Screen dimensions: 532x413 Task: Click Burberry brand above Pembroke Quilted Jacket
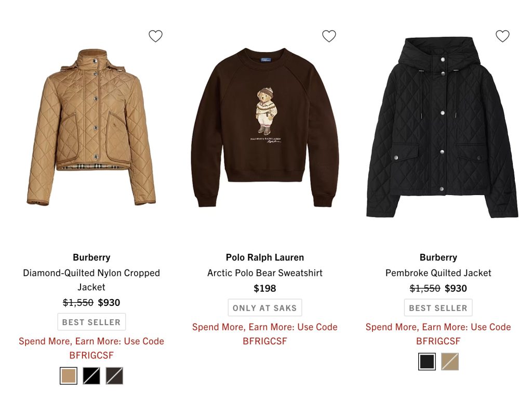click(438, 257)
